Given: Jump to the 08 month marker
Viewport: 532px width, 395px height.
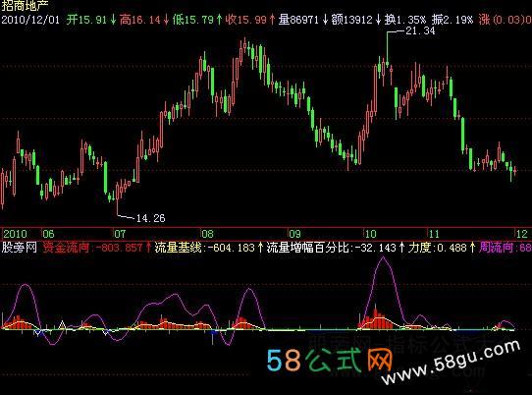Looking at the screenshot, I should pyautogui.click(x=208, y=234).
